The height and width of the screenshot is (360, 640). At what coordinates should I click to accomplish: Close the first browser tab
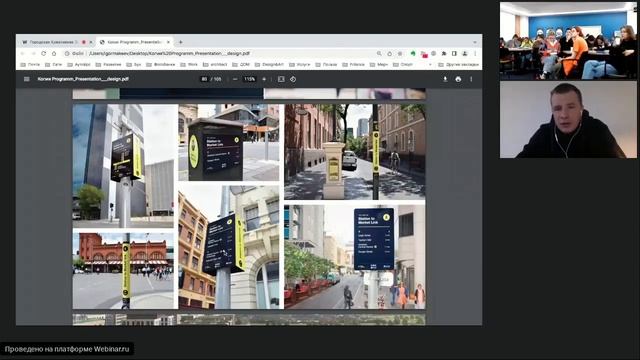pyautogui.click(x=91, y=42)
